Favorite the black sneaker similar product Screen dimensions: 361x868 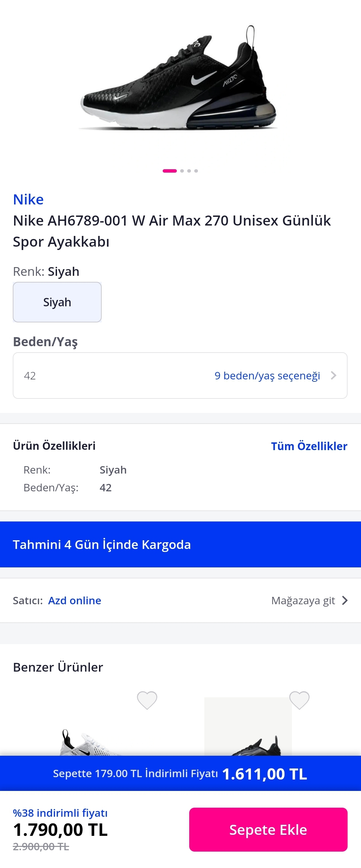pyautogui.click(x=299, y=700)
